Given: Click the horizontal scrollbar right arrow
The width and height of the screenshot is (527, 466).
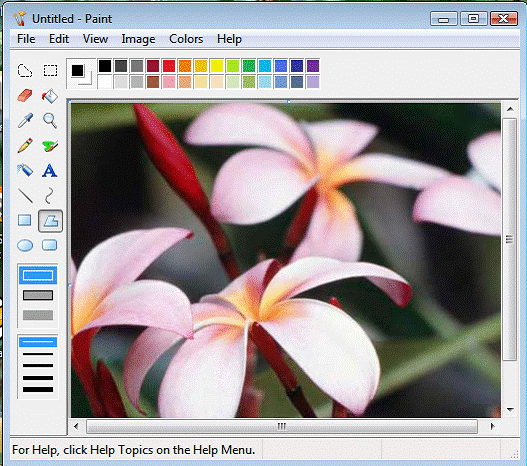Looking at the screenshot, I should pos(493,426).
